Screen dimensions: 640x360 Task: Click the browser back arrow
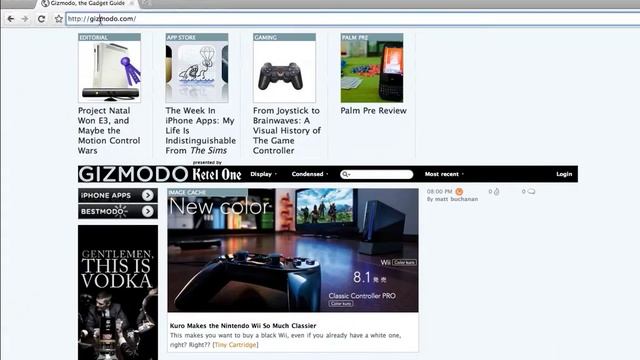tap(11, 19)
